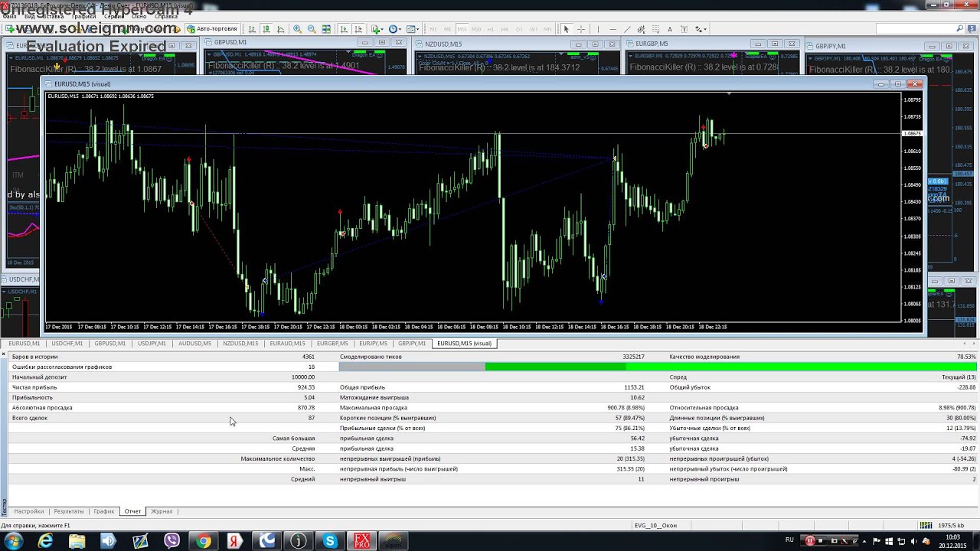Switch to Japanese candlesticks display

tap(266, 29)
